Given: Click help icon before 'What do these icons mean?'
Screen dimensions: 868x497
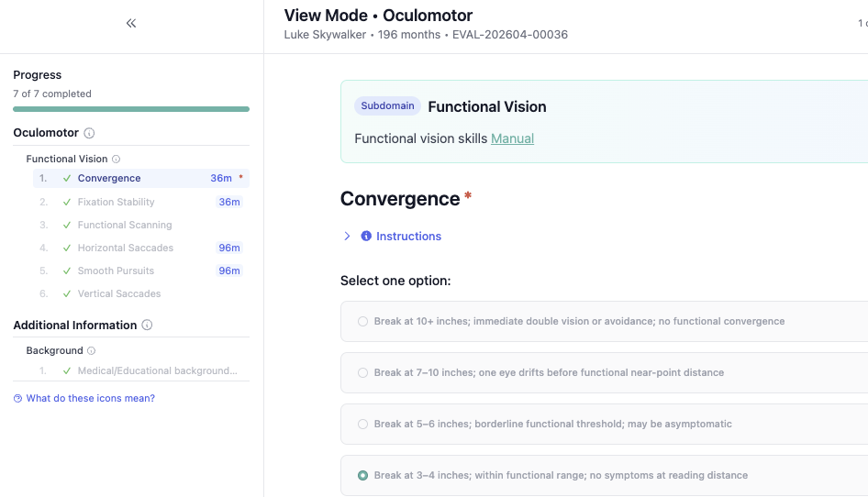Looking at the screenshot, I should [x=18, y=399].
